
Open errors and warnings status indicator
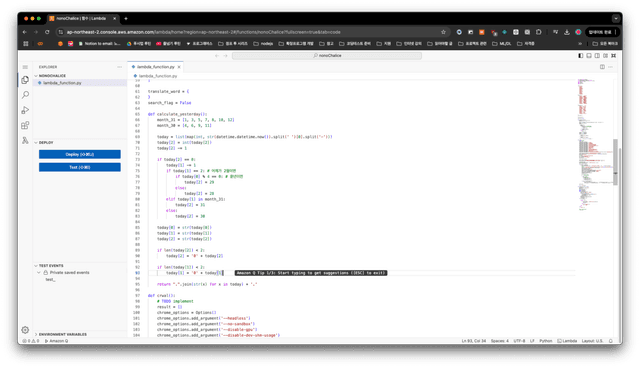coord(31,341)
